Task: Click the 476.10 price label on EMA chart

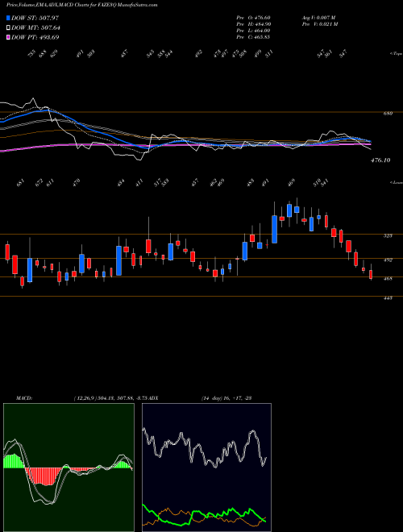Action: (380, 160)
